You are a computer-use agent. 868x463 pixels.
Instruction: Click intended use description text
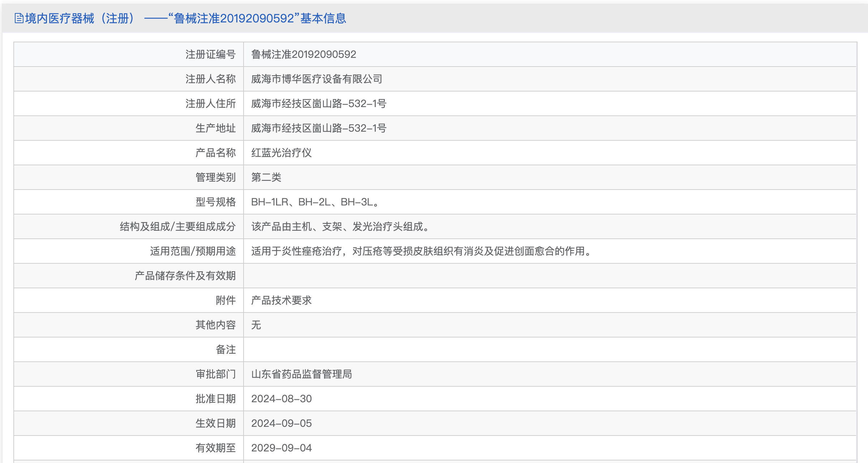[x=422, y=251]
